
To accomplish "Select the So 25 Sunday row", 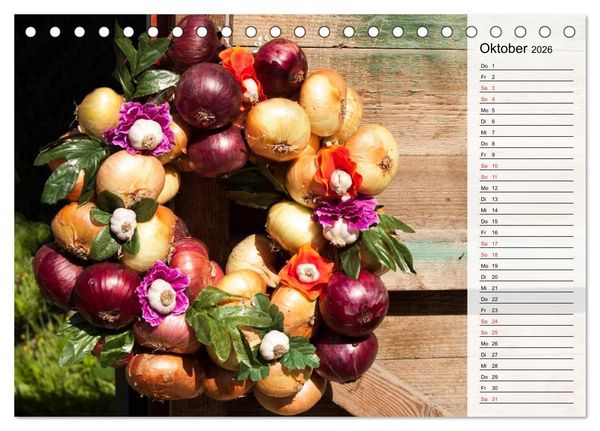I will [x=527, y=332].
